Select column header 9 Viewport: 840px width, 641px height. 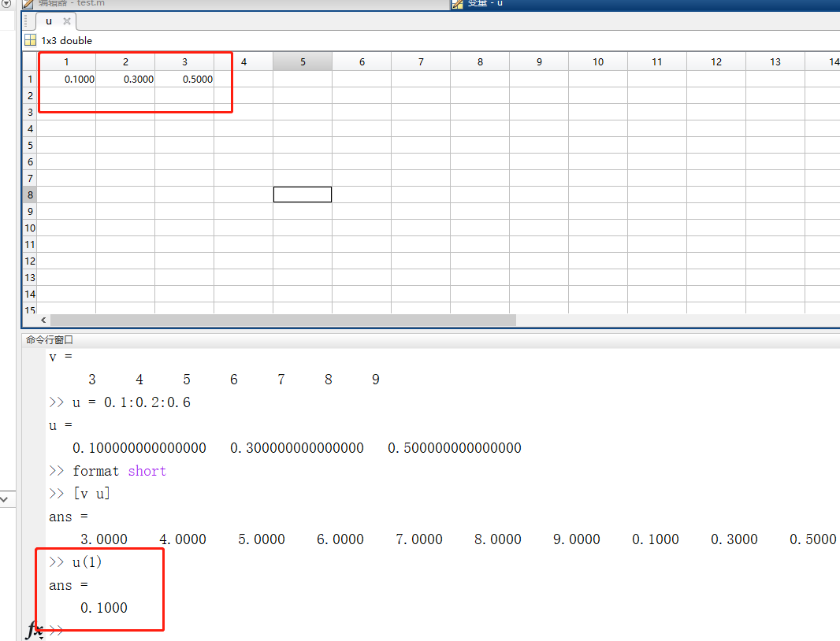pyautogui.click(x=539, y=61)
